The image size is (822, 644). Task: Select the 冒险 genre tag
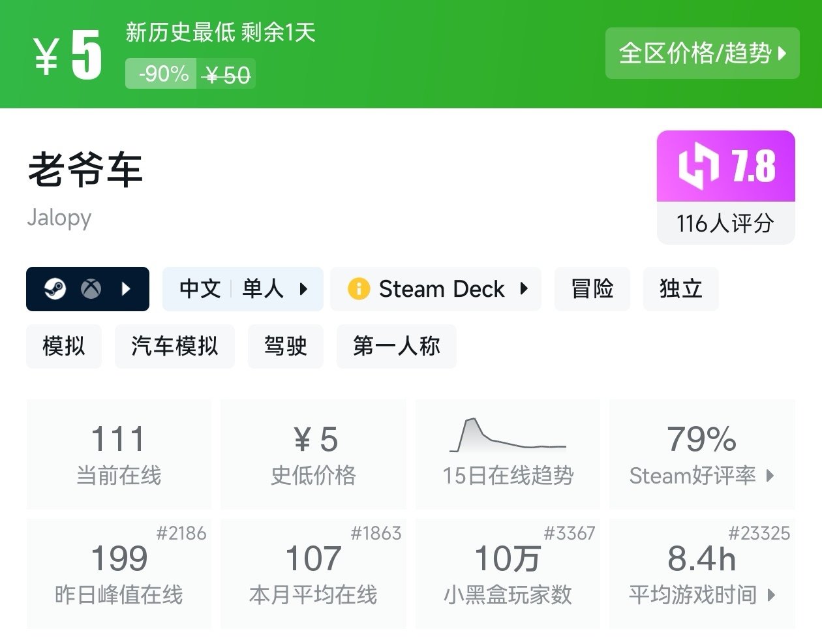(x=592, y=288)
